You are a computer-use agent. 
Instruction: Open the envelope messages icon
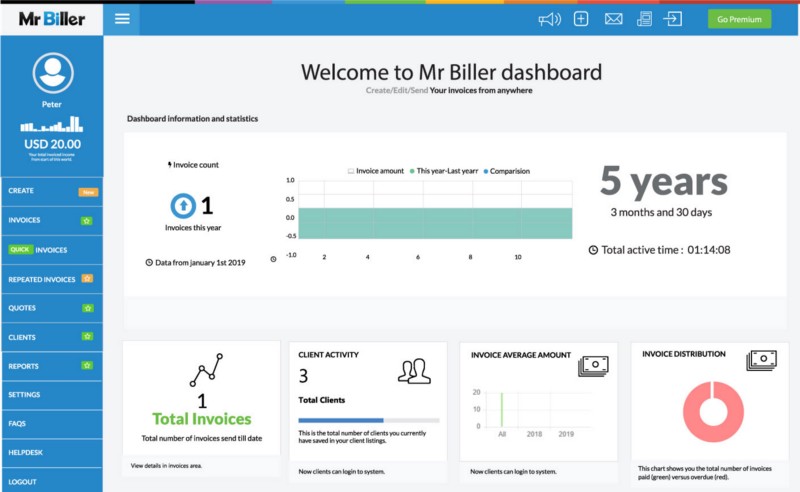tap(613, 19)
